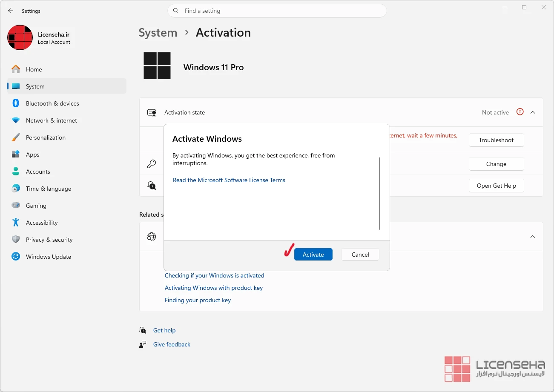
Task: Click the Gaming controller icon
Action: [16, 206]
